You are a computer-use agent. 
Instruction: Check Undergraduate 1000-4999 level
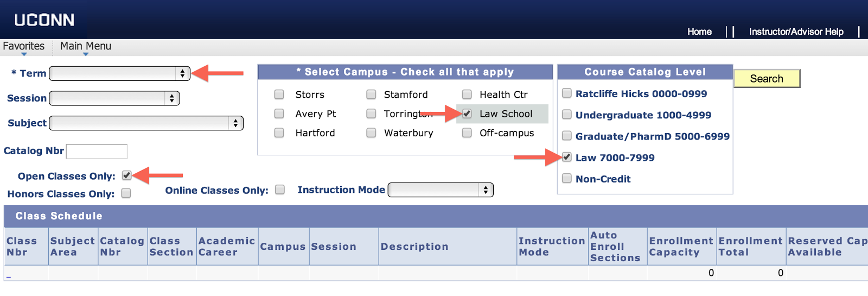[567, 115]
